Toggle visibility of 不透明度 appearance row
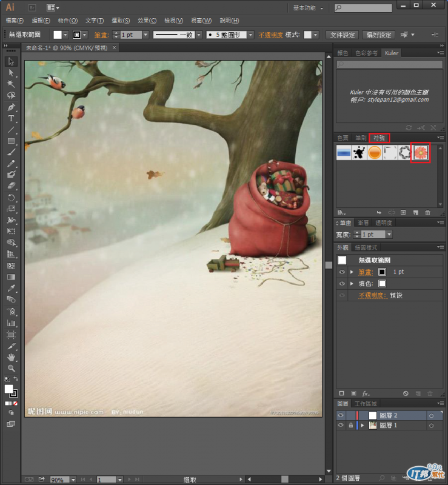This screenshot has width=448, height=485. coord(342,295)
